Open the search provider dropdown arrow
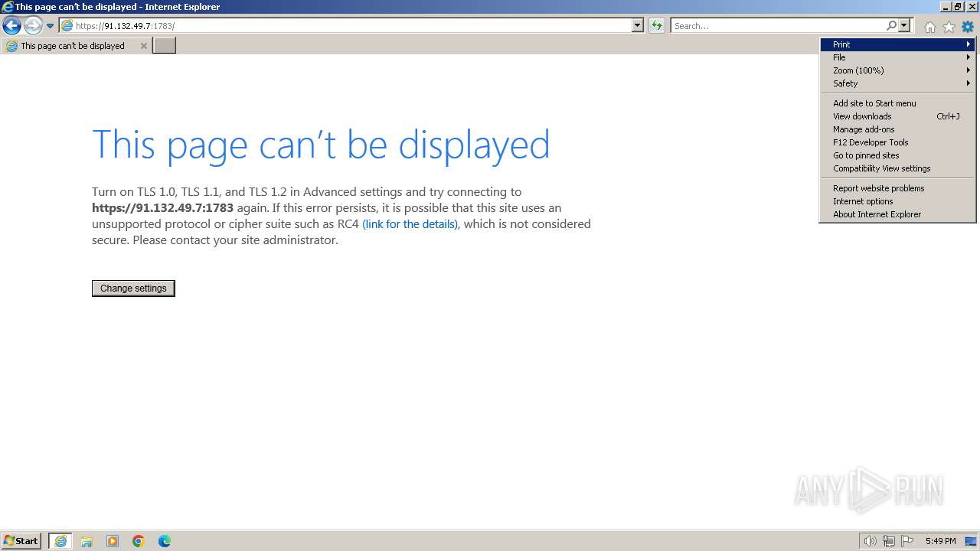 [x=904, y=25]
